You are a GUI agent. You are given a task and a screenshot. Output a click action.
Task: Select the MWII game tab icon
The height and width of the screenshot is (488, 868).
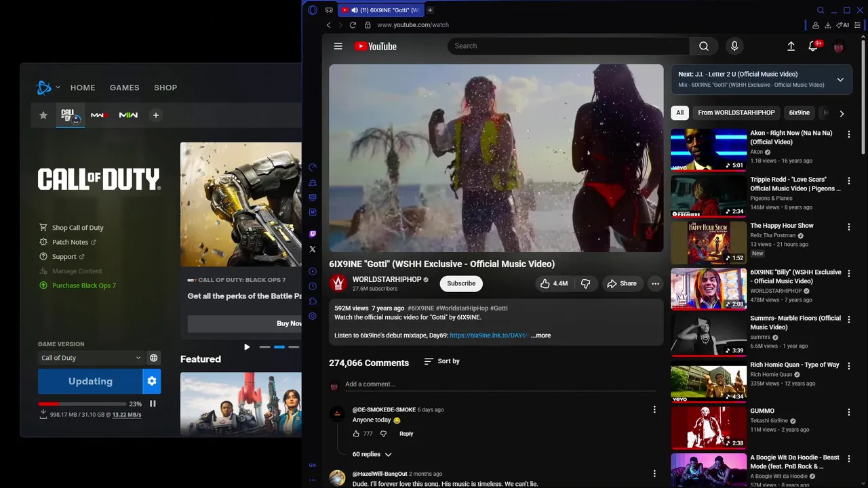point(128,115)
